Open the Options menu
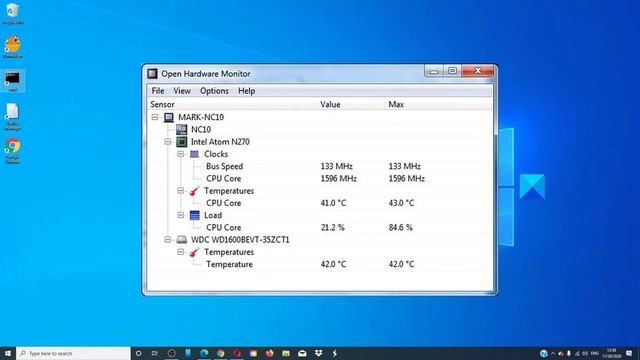The width and height of the screenshot is (640, 360). click(214, 91)
